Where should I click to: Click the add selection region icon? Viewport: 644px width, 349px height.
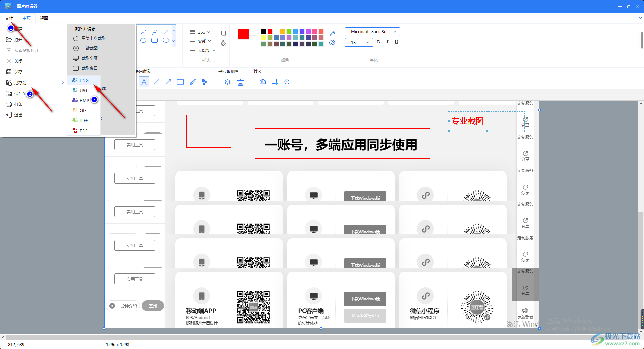click(x=275, y=82)
